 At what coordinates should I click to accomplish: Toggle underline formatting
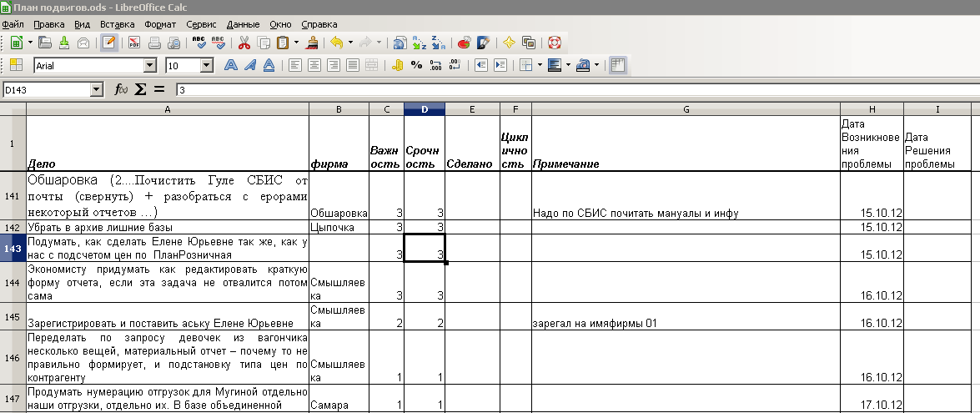[269, 65]
